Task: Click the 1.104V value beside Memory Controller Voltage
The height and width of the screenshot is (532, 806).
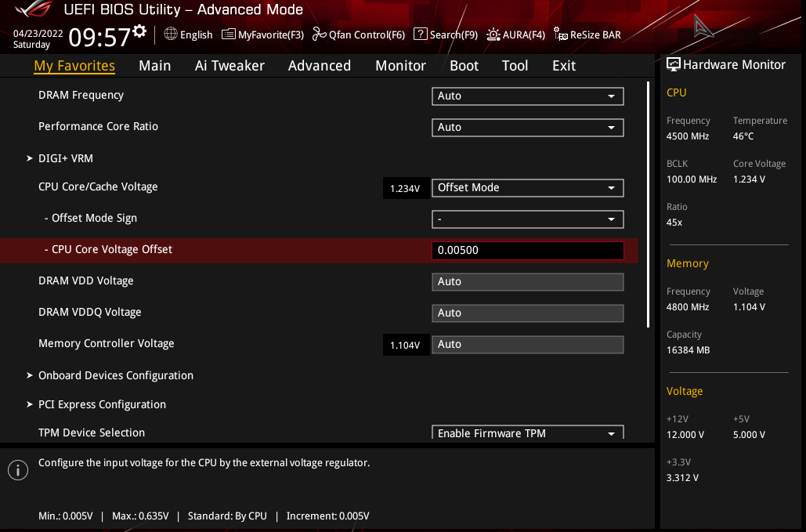Action: (x=405, y=345)
